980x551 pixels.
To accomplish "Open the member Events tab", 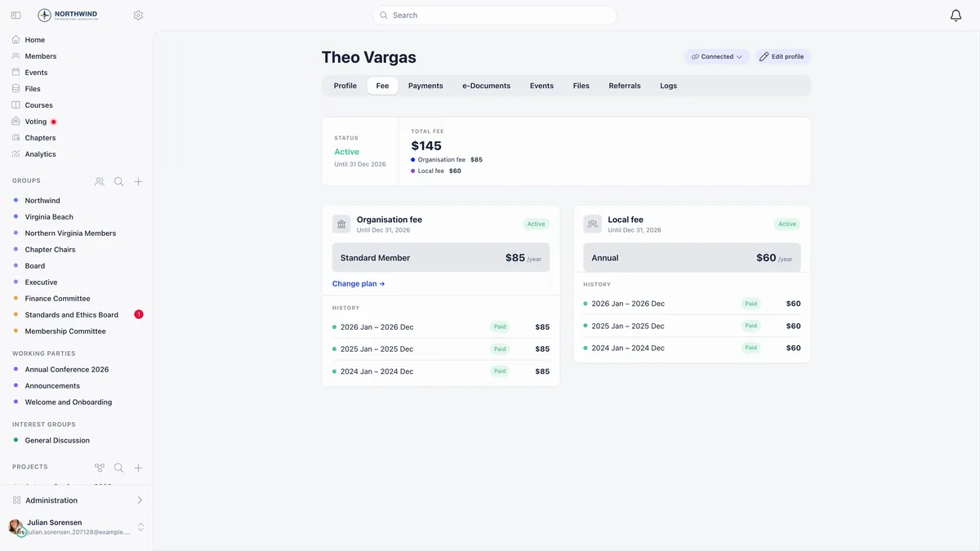I will point(541,86).
